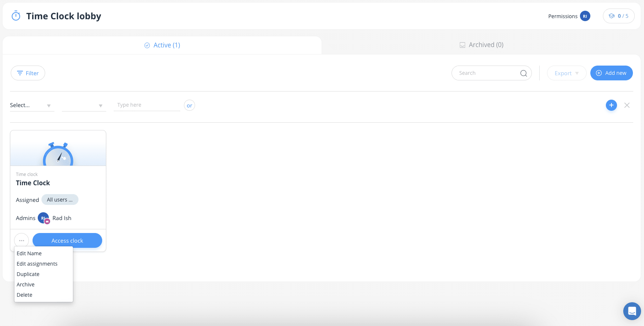This screenshot has width=644, height=326.
Task: Click the Rad Ish admin avatar
Action: (43, 218)
